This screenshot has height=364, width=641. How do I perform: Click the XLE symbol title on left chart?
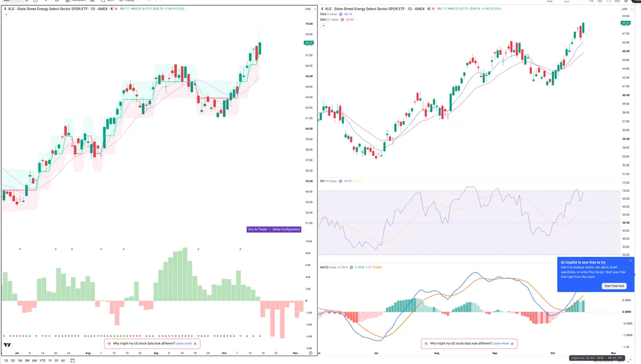click(58, 9)
